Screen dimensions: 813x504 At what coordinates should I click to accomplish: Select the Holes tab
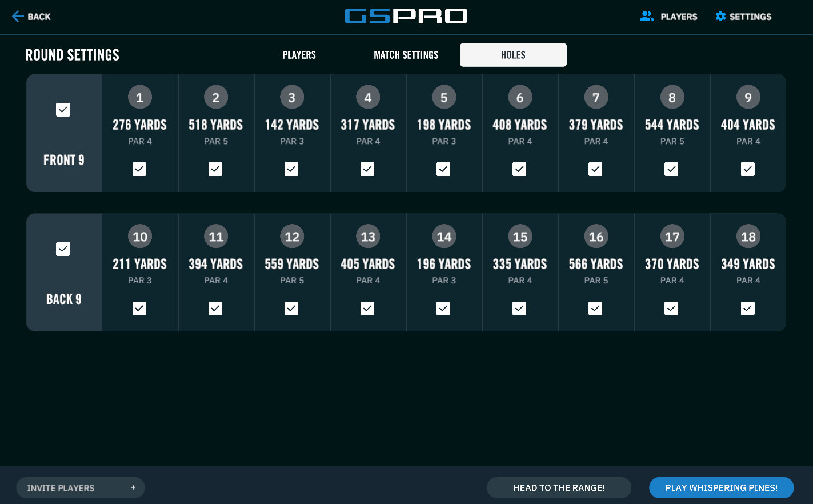513,55
